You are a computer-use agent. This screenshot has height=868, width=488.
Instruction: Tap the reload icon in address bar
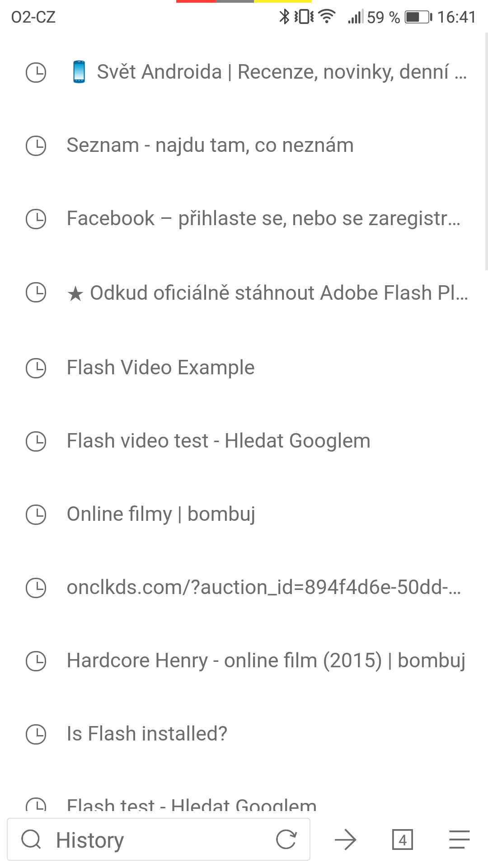[x=286, y=840]
